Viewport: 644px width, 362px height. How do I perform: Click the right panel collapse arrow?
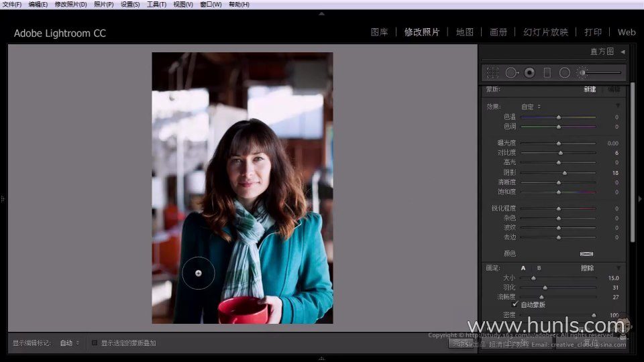pyautogui.click(x=640, y=199)
